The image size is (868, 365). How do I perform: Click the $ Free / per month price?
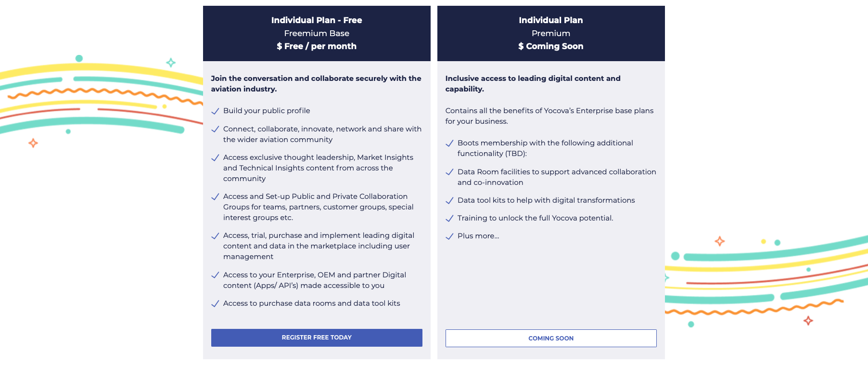coord(317,46)
